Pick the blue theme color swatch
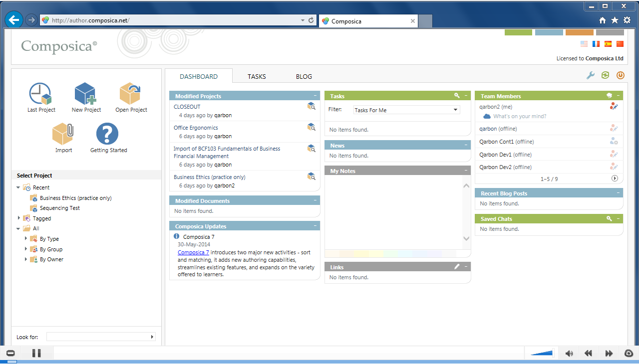Image resolution: width=639 pixels, height=364 pixels. pyautogui.click(x=549, y=32)
